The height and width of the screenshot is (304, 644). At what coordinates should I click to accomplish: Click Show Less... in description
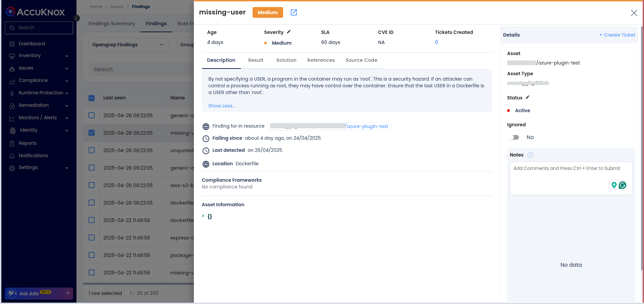click(x=222, y=106)
